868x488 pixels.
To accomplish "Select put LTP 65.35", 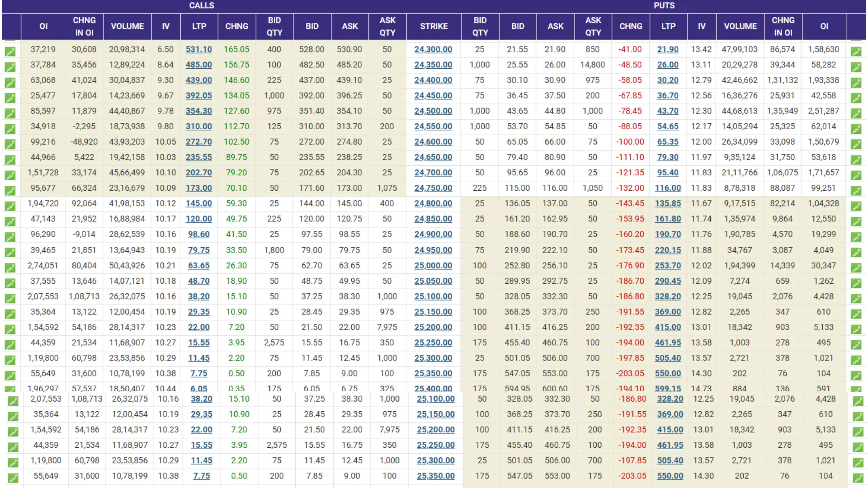I will [x=668, y=141].
